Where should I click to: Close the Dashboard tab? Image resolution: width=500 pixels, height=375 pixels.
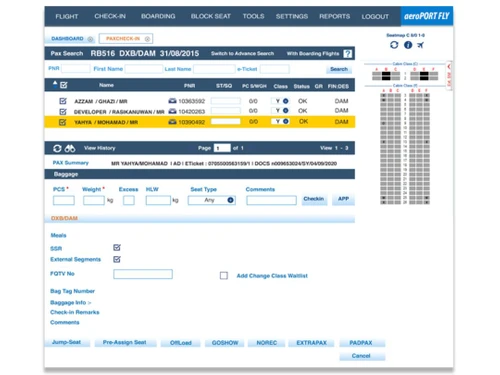[90, 39]
